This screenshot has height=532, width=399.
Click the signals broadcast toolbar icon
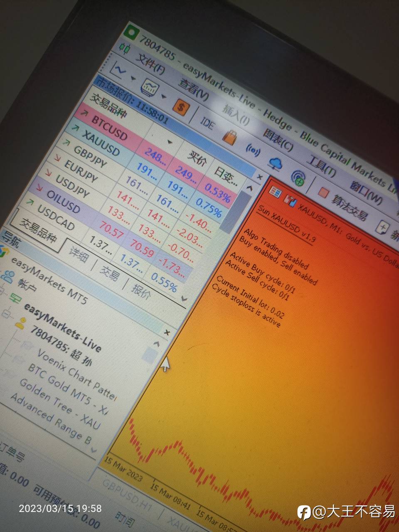[253, 150]
